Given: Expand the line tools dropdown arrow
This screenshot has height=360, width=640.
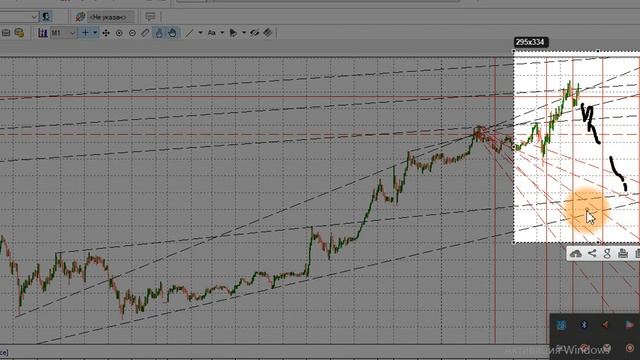Looking at the screenshot, I should pos(200,33).
